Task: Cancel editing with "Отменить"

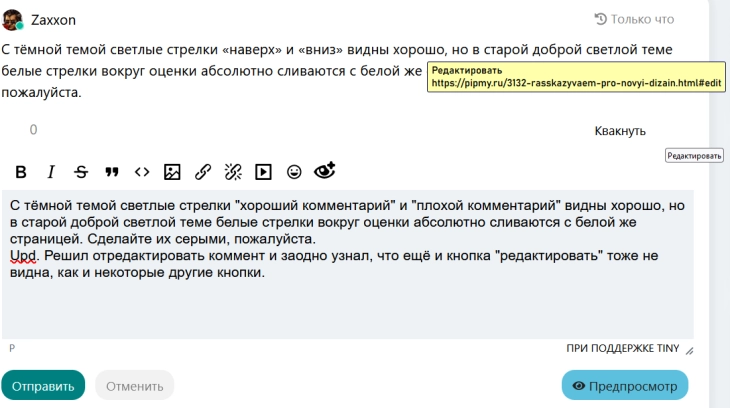Action: click(135, 386)
